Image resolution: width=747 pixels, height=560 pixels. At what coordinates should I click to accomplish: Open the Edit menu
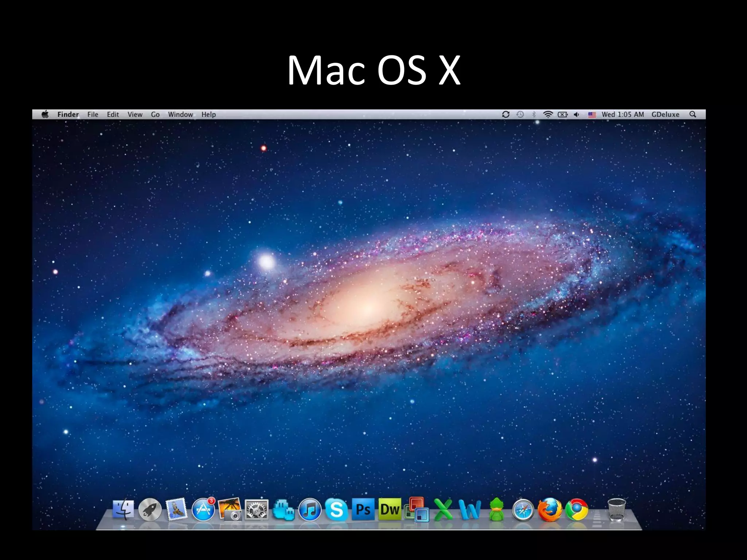point(113,114)
